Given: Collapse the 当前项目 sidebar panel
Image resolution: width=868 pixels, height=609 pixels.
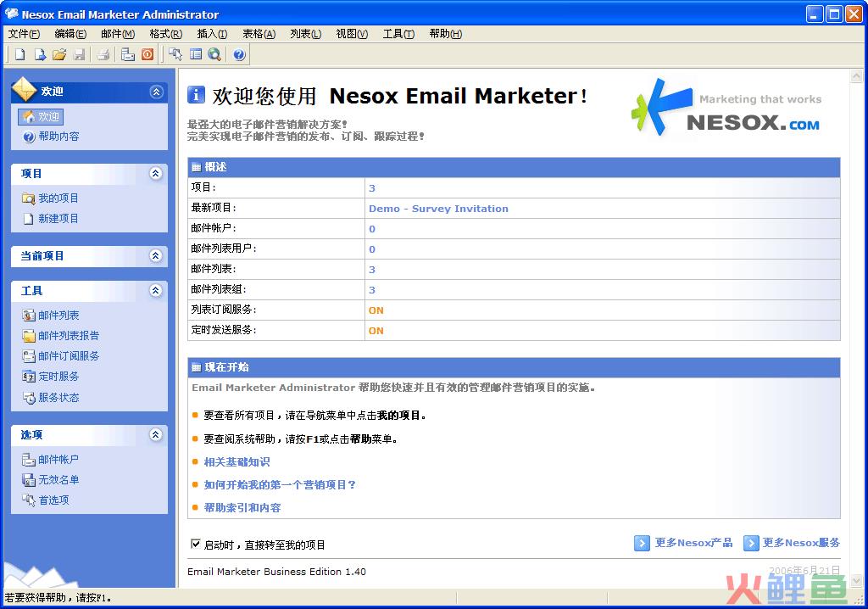Looking at the screenshot, I should 156,255.
